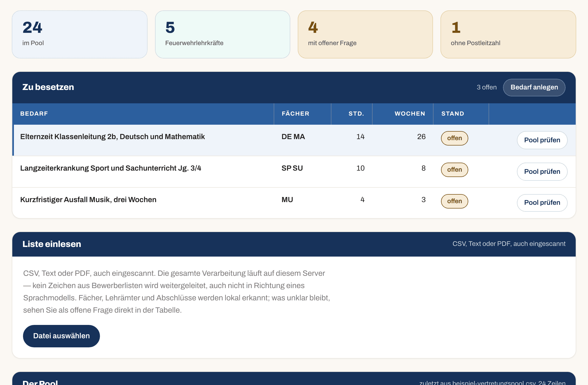Screen dimensions: 588x385
Task: Click the 'Zu besetzen' panel heading
Action: tap(48, 87)
